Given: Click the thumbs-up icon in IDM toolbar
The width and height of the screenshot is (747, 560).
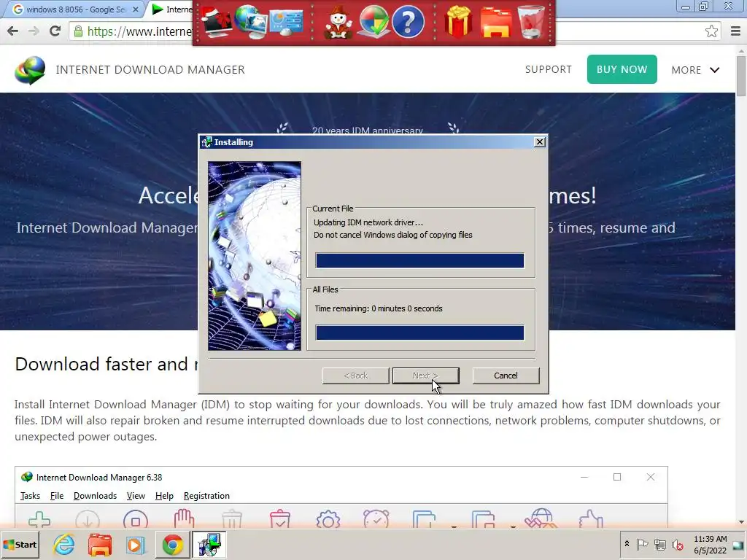Looking at the screenshot, I should (x=591, y=519).
